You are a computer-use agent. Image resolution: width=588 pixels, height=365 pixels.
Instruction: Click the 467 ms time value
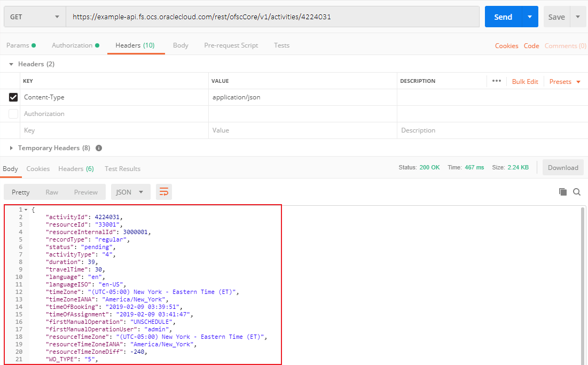pyautogui.click(x=474, y=168)
